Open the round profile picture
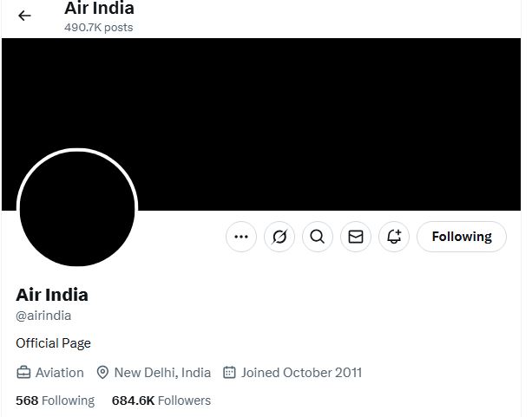 [76, 209]
